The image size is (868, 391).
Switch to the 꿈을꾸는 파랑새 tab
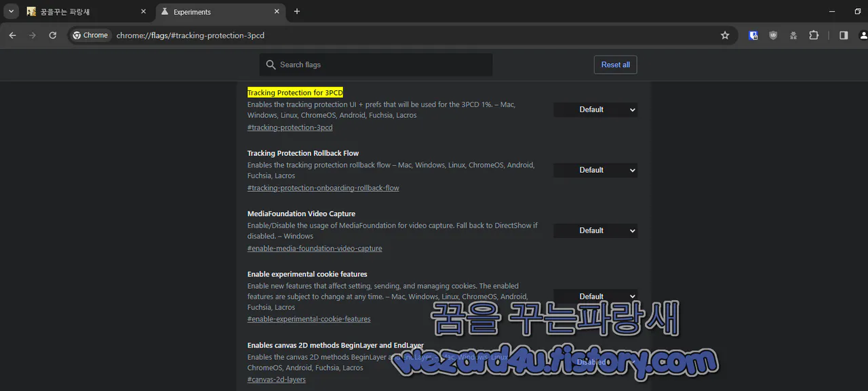pos(86,12)
